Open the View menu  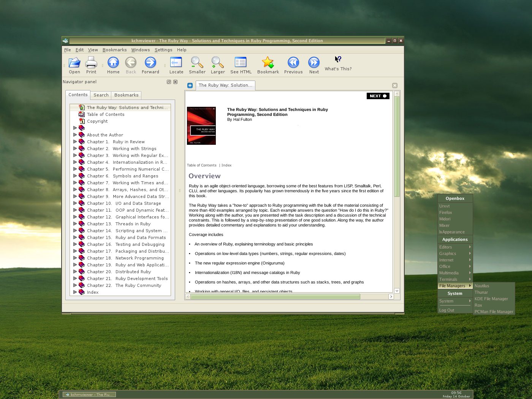[93, 50]
